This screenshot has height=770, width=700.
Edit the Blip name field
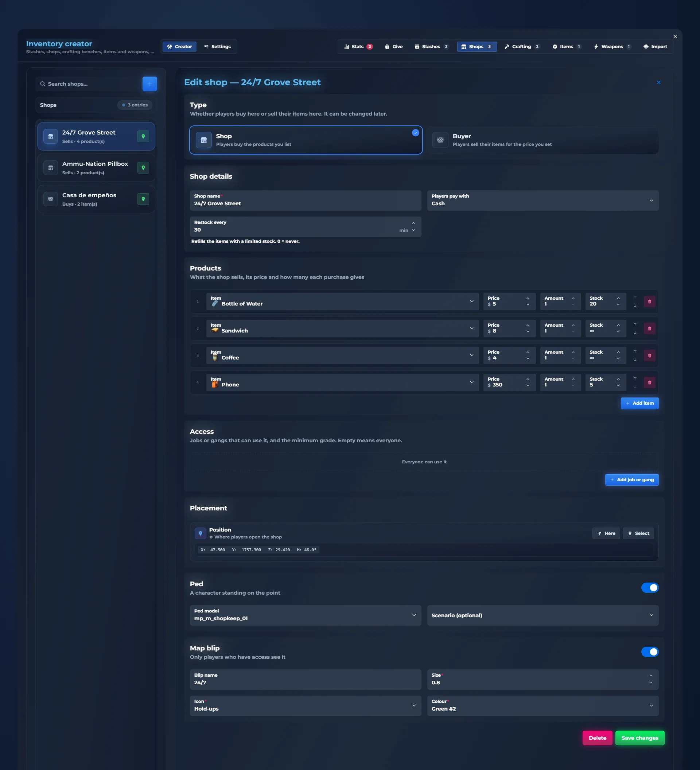pos(306,680)
